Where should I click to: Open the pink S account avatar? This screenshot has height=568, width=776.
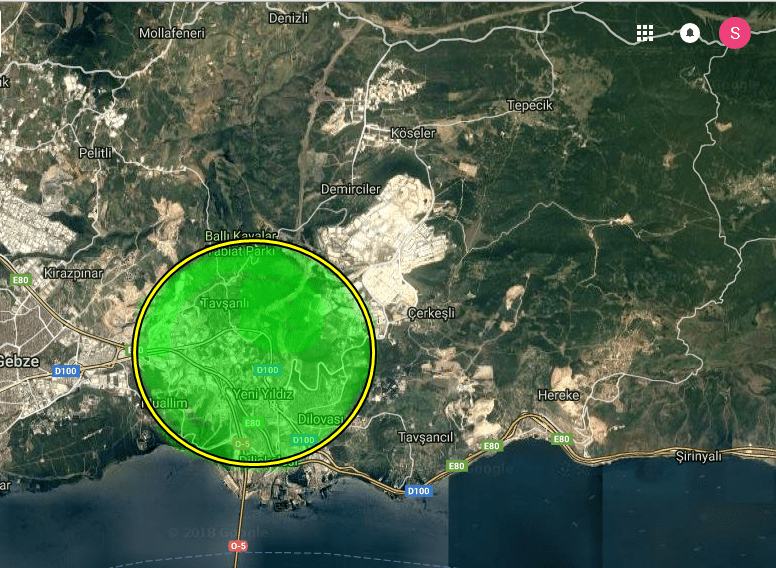point(735,33)
